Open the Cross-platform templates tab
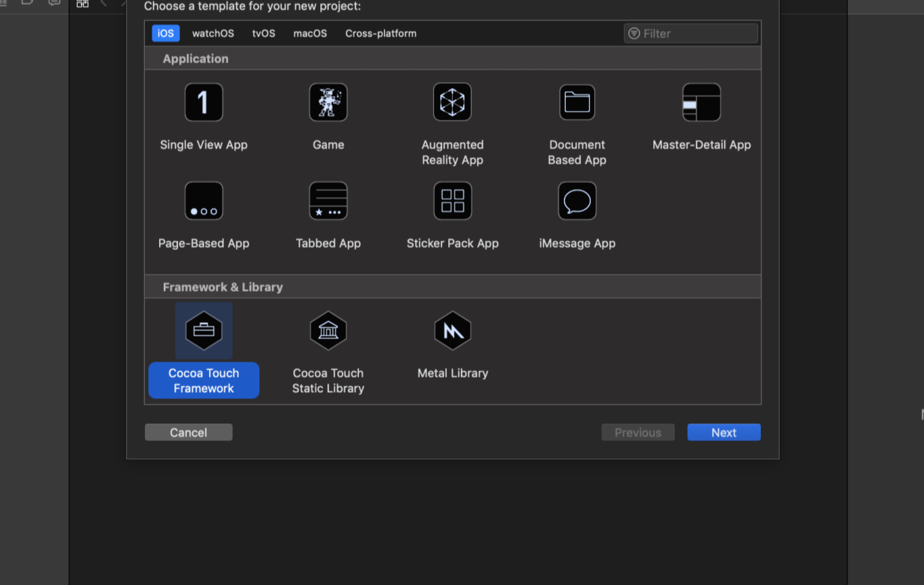 coord(381,33)
